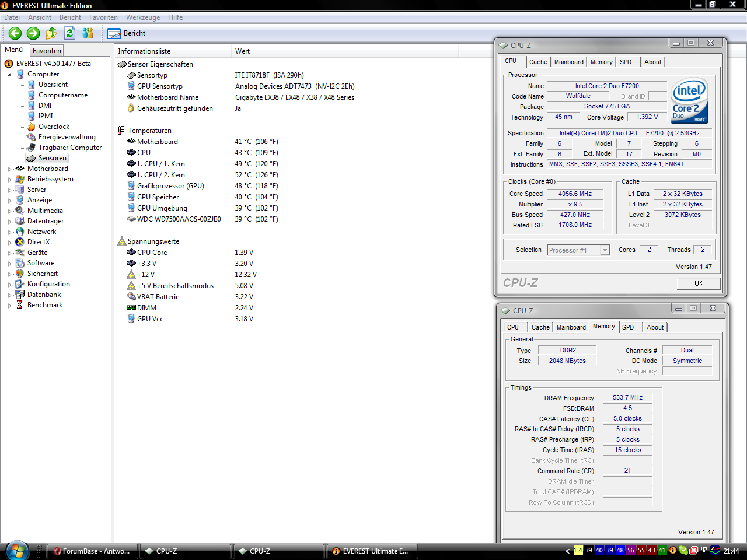Expand the Datenträger tree node
The width and height of the screenshot is (747, 560).
(x=9, y=222)
